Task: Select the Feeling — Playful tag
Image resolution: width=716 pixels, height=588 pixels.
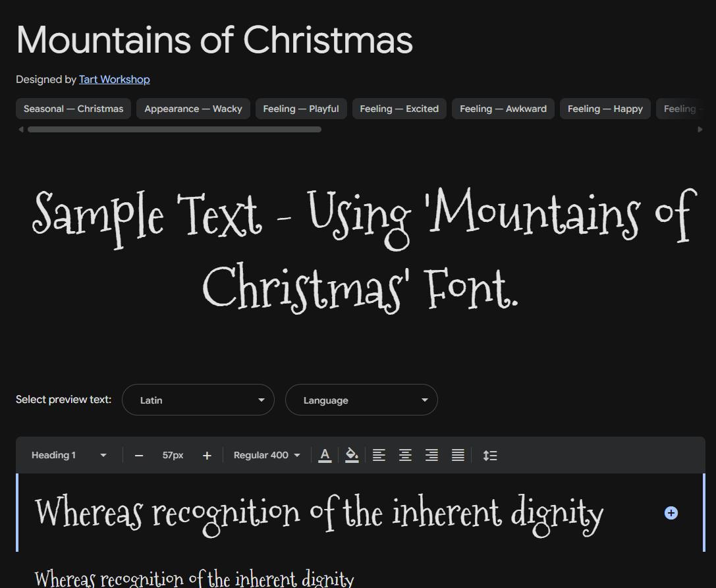Action: (301, 109)
